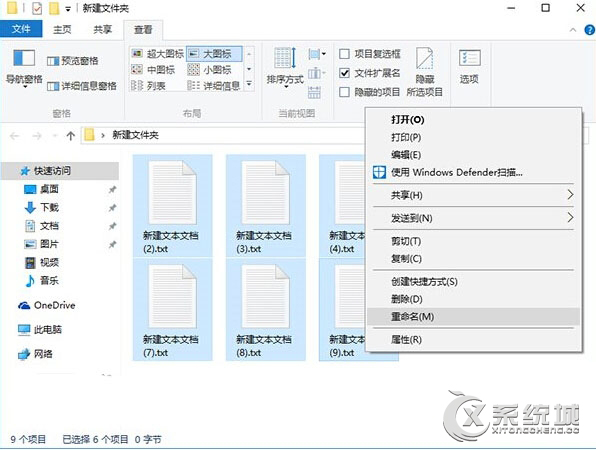
Task: Toggle the Details pane (详细信息窗格)
Action: (82, 86)
